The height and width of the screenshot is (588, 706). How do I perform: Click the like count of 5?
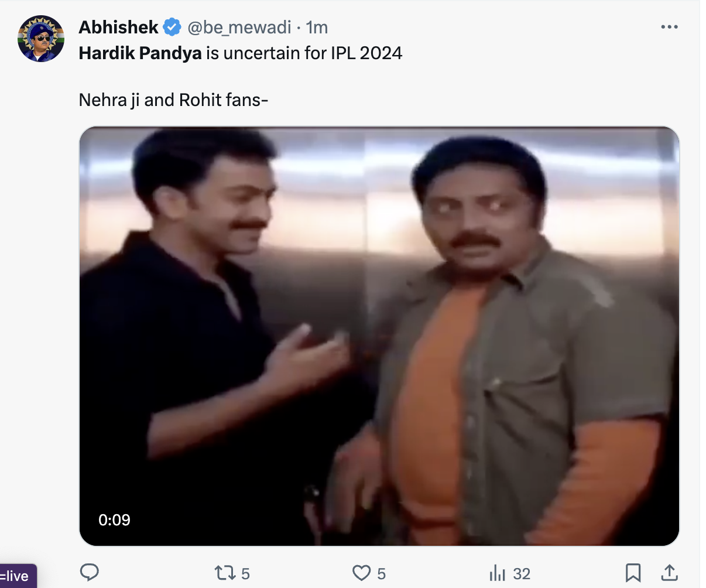click(x=382, y=574)
